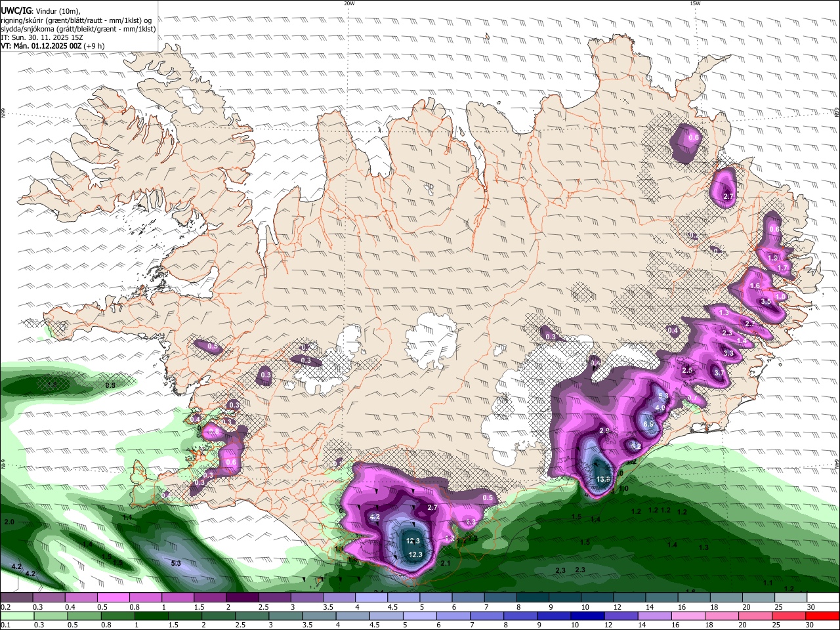The image size is (840, 630).
Task: Select the 3.7 value in the east pink band
Action: point(719,373)
